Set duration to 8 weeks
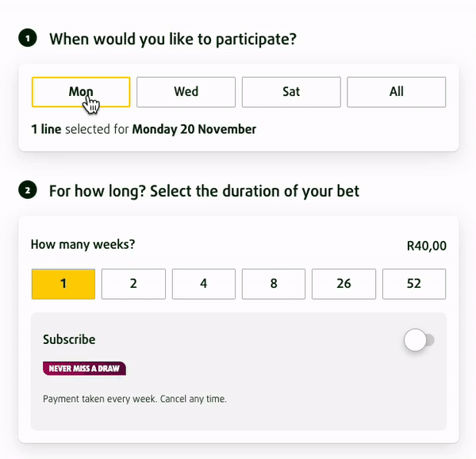 click(x=274, y=284)
